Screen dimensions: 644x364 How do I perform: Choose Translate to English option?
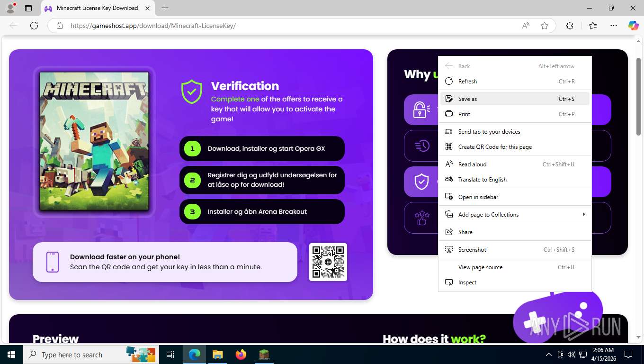(x=515, y=180)
